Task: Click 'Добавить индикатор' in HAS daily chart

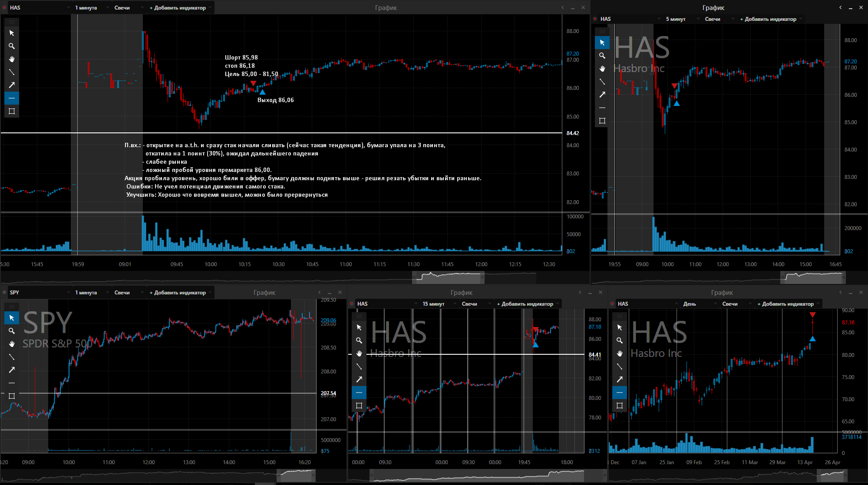Action: pyautogui.click(x=786, y=304)
